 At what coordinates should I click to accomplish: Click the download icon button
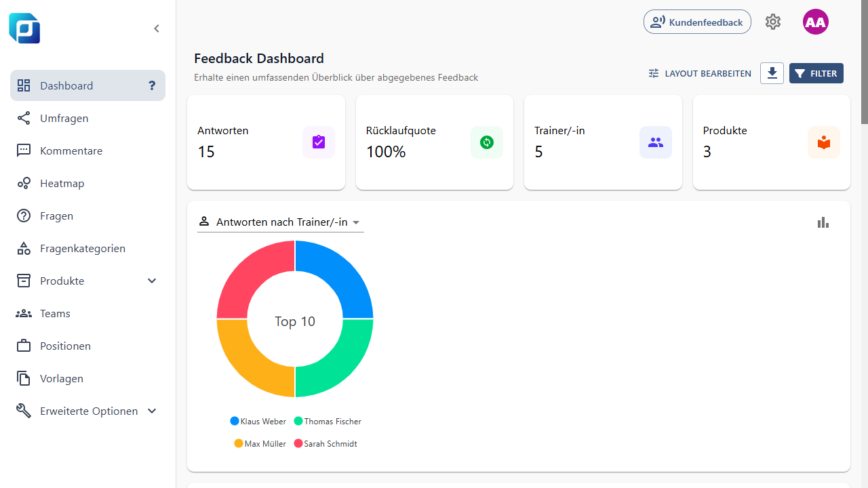(x=772, y=73)
